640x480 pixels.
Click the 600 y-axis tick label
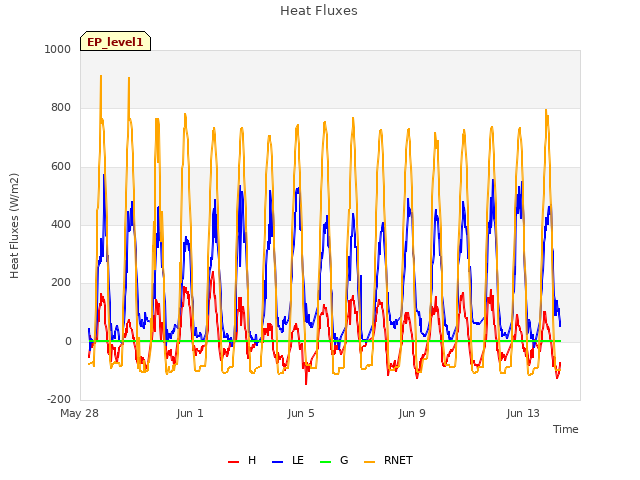61,167
